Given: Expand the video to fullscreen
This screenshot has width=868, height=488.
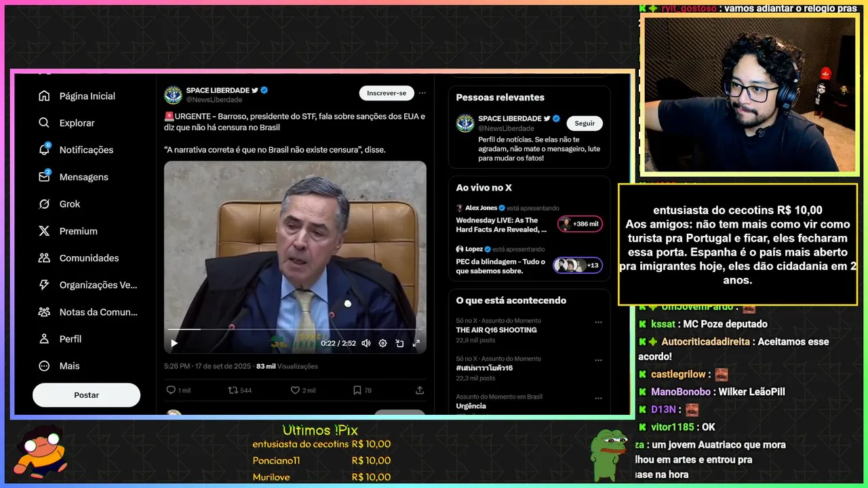Looking at the screenshot, I should pos(416,343).
